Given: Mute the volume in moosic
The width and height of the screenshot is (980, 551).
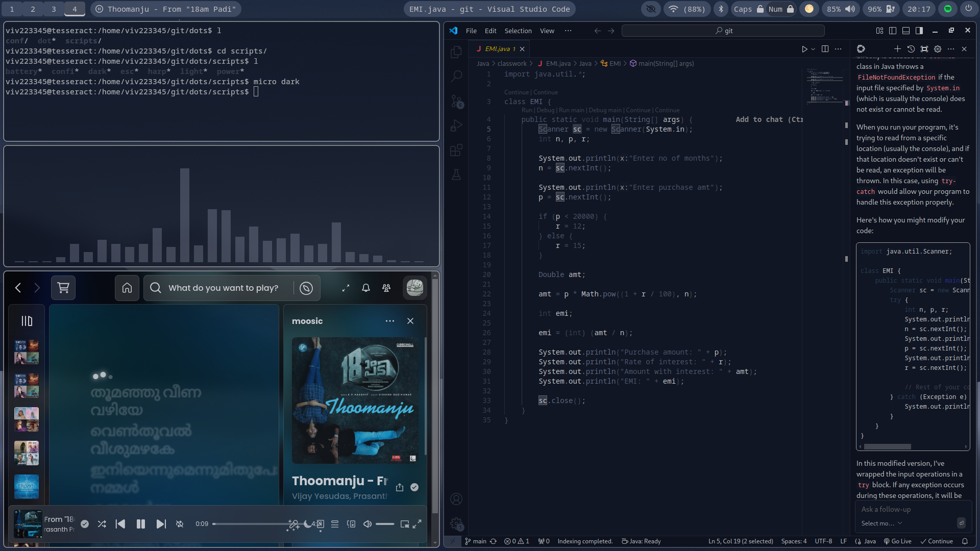Looking at the screenshot, I should pos(367,524).
